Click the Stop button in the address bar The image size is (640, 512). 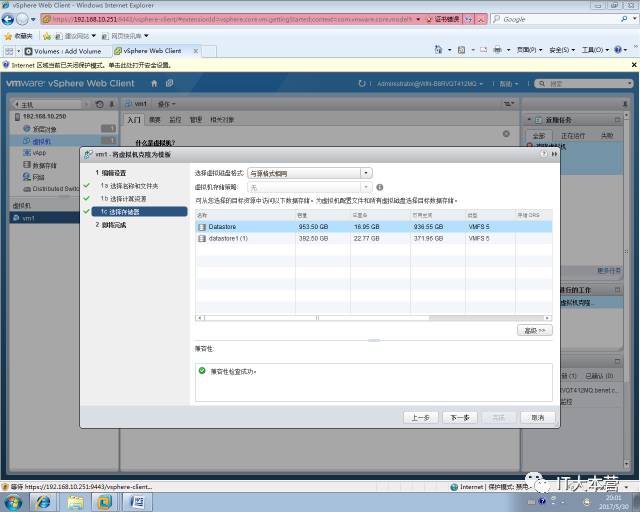[x=482, y=19]
